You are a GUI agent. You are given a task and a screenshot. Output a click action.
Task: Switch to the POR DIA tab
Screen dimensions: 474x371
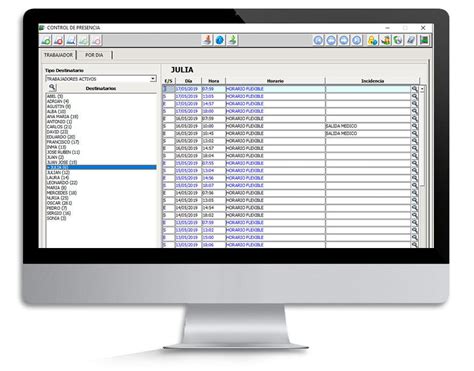(x=94, y=55)
